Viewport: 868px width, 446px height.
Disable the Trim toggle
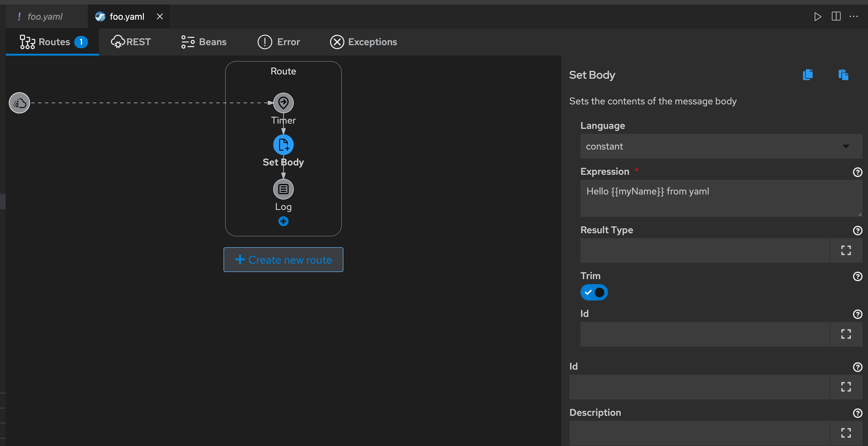click(x=594, y=292)
